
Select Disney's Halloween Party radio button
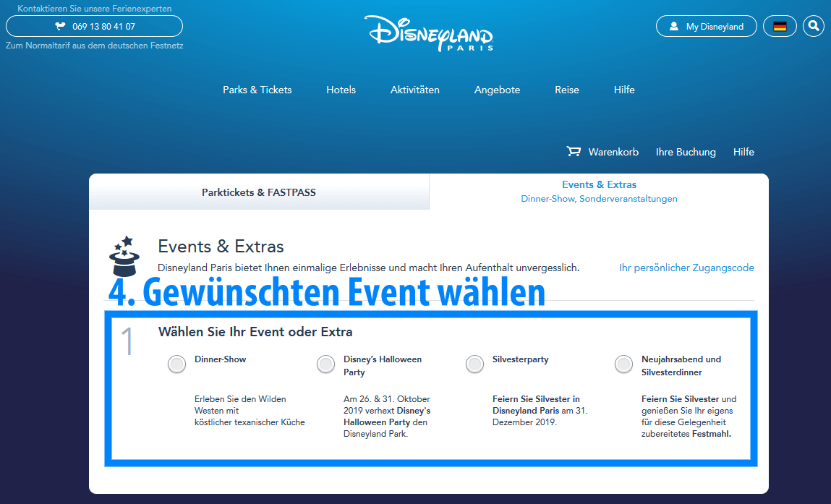tap(325, 364)
